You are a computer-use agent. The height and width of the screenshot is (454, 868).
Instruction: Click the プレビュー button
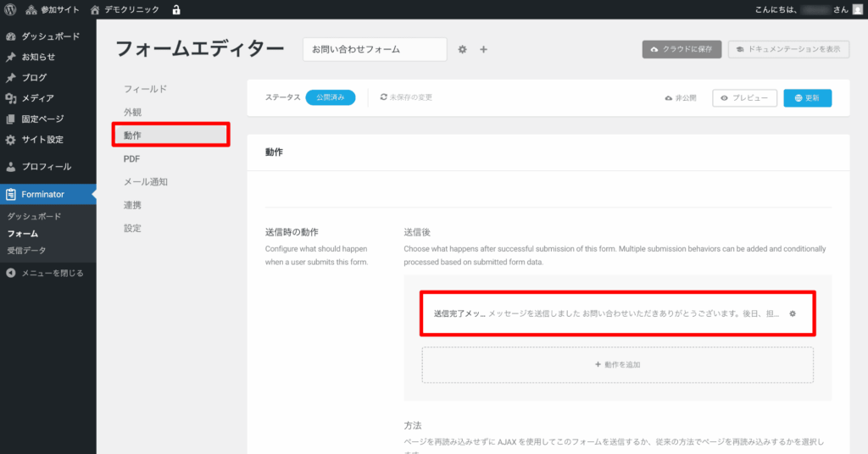(x=744, y=98)
